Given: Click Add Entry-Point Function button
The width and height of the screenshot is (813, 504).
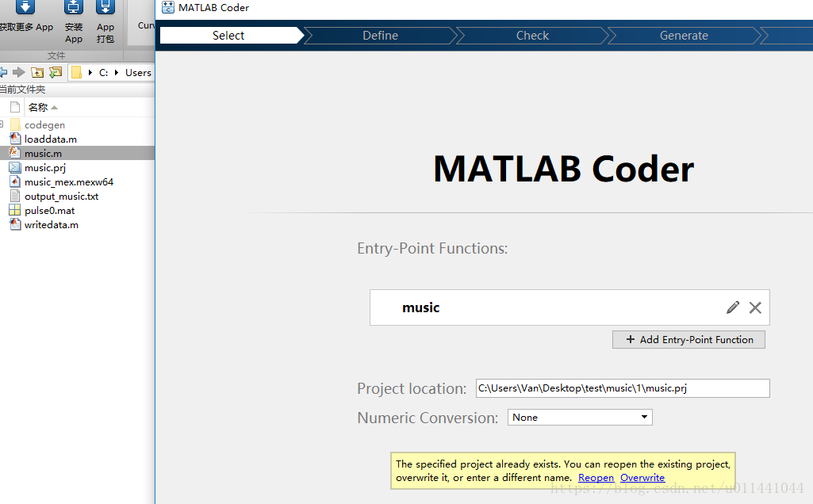Looking at the screenshot, I should click(688, 340).
